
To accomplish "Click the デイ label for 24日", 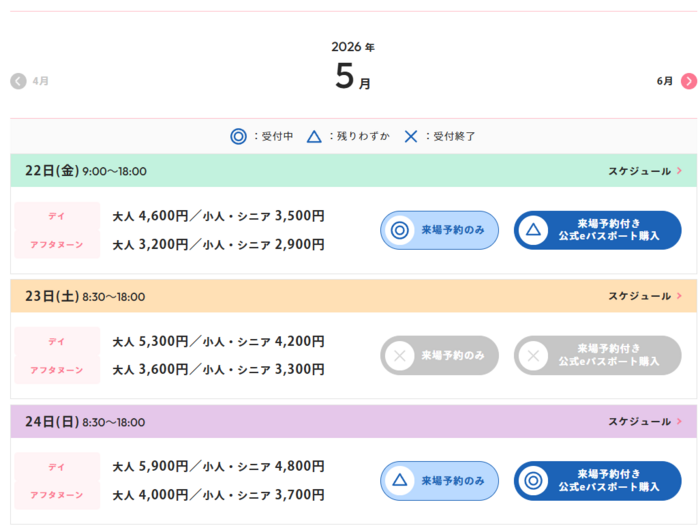I will click(57, 467).
